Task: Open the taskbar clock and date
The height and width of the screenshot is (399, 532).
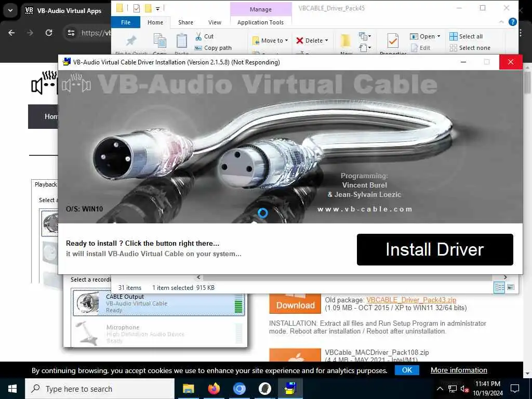Action: (487, 389)
